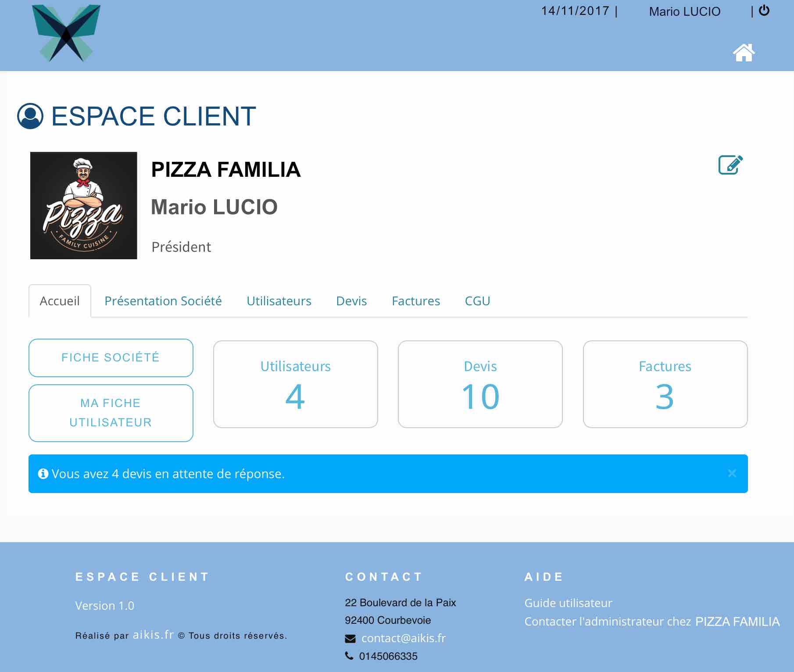Open the Guide utilisateur link
Image resolution: width=794 pixels, height=672 pixels.
tap(568, 603)
